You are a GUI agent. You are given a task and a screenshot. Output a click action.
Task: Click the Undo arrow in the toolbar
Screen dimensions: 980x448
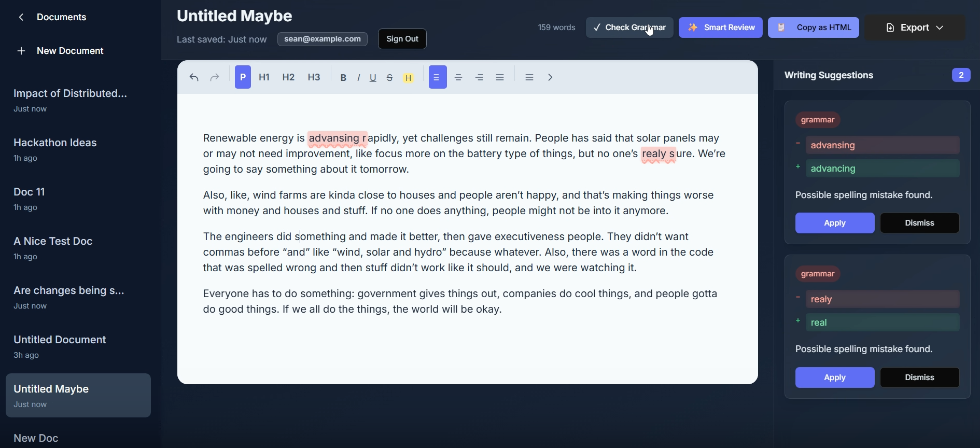coord(194,78)
